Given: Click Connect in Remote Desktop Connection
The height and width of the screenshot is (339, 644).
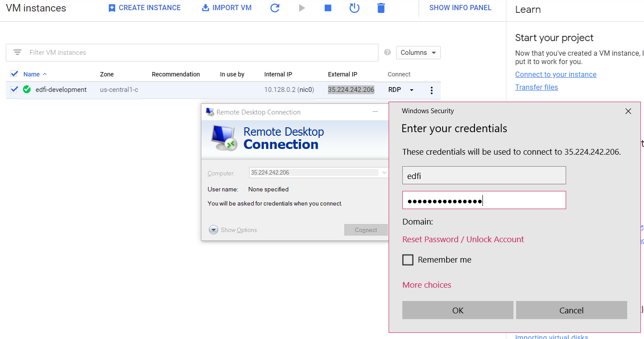Looking at the screenshot, I should pyautogui.click(x=366, y=230).
